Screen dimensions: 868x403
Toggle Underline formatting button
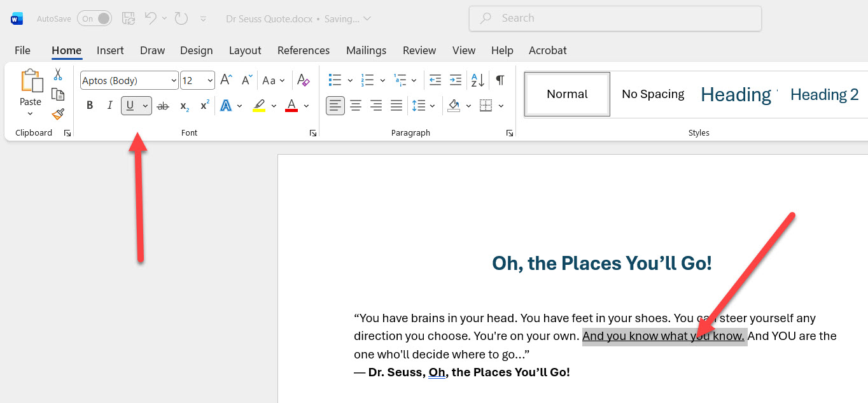click(130, 106)
